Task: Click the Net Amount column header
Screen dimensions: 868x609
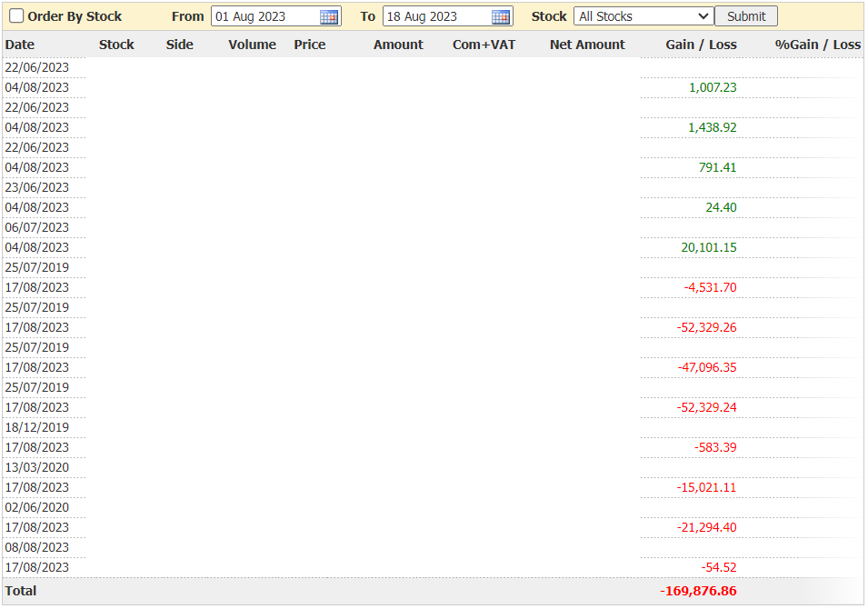Action: click(587, 45)
